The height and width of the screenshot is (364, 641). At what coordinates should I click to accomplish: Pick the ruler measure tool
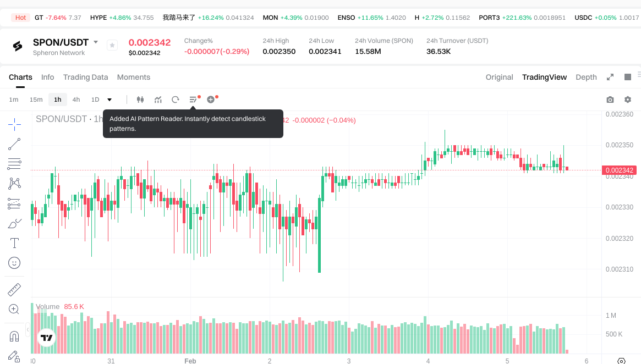tap(14, 289)
